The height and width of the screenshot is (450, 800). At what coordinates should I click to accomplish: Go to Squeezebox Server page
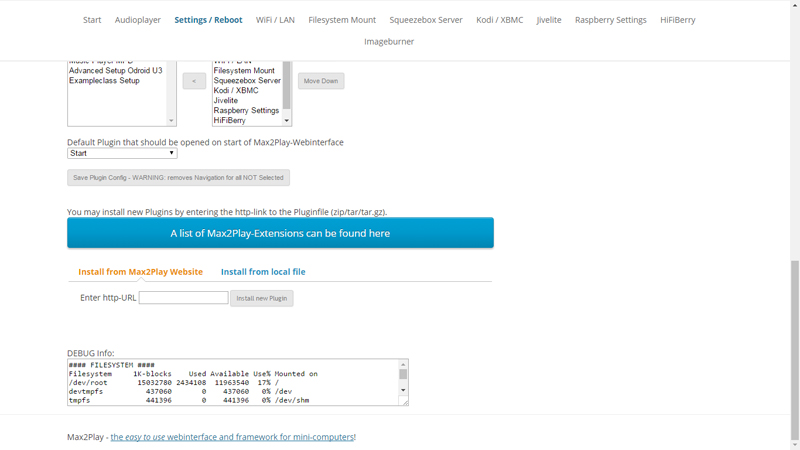tap(426, 20)
